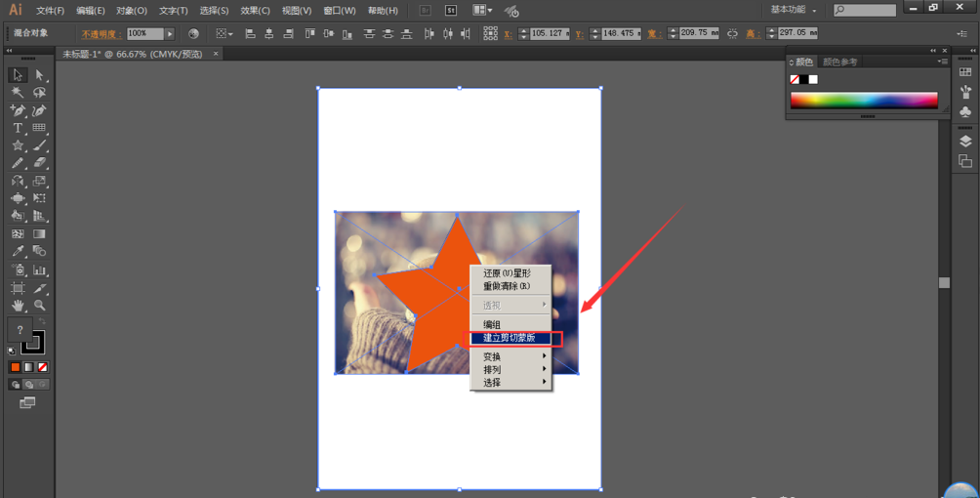Select the Direct Selection tool
This screenshot has height=498, width=980.
pos(39,75)
